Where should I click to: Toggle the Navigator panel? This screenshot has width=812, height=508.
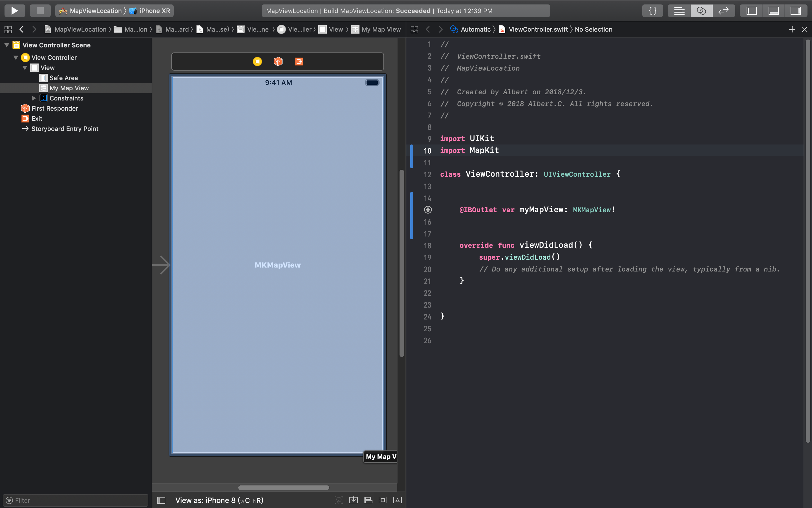pyautogui.click(x=751, y=11)
